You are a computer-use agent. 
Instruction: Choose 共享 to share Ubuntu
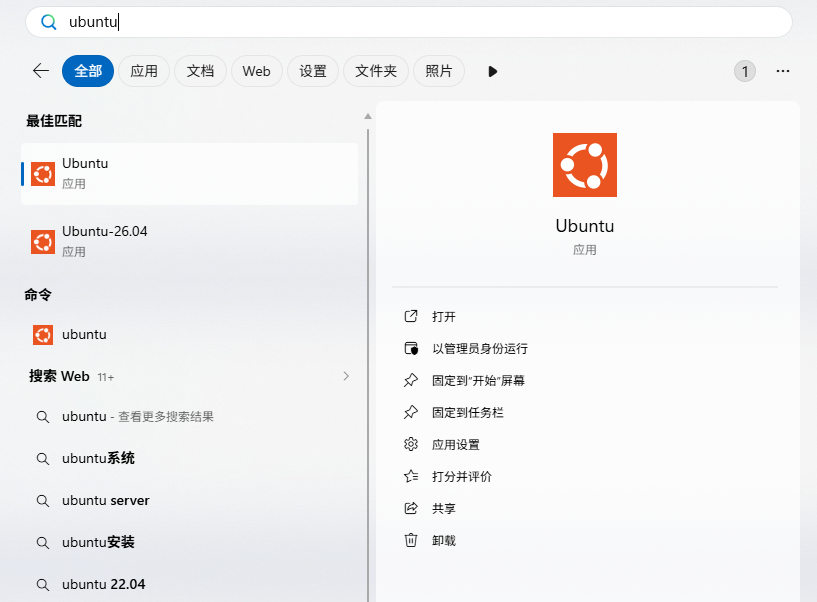click(443, 508)
